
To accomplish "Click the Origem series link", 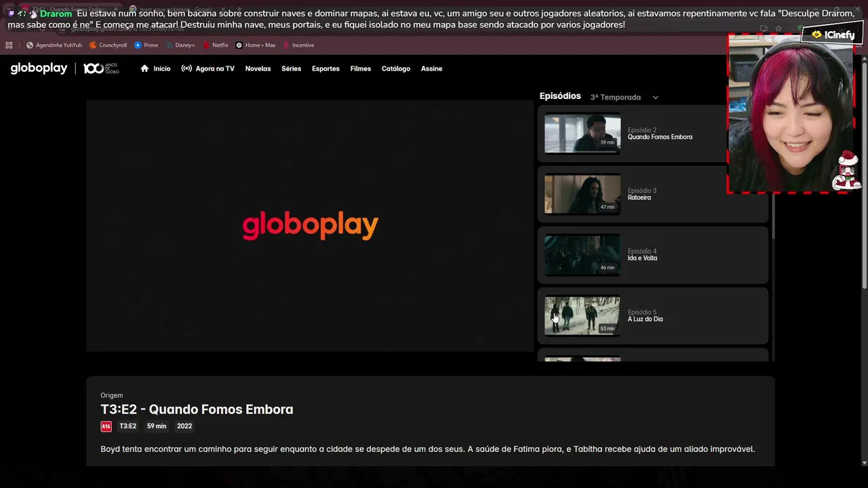I will [111, 395].
